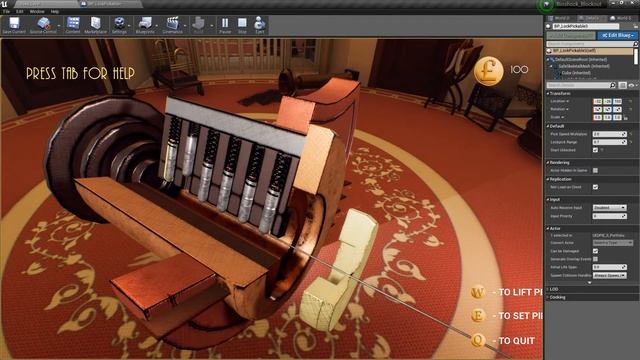Pause the running simulation
This screenshot has height=360, width=640.
[x=225, y=23]
